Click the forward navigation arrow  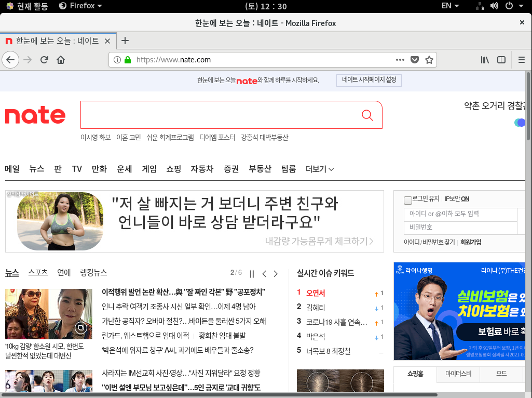(28, 60)
